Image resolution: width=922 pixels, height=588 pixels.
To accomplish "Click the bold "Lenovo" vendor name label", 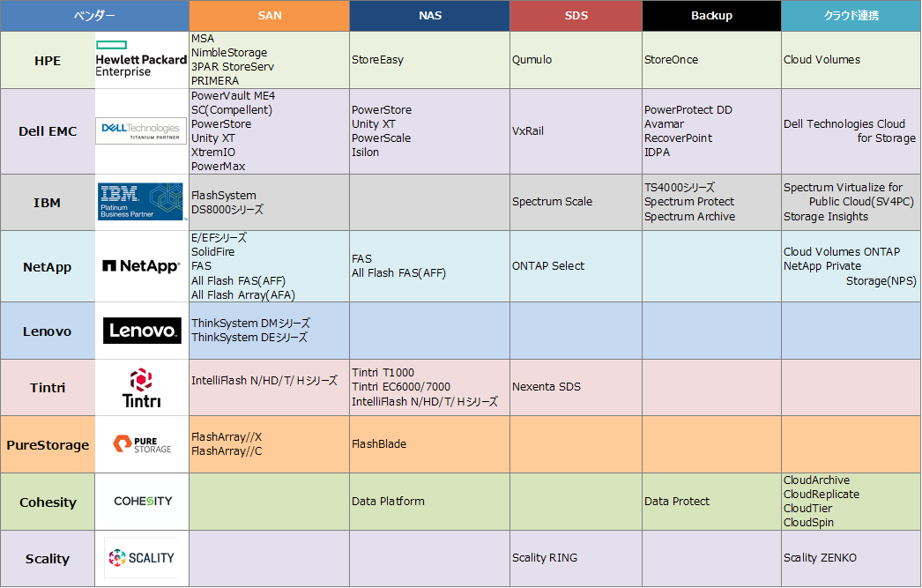I will pyautogui.click(x=47, y=331).
